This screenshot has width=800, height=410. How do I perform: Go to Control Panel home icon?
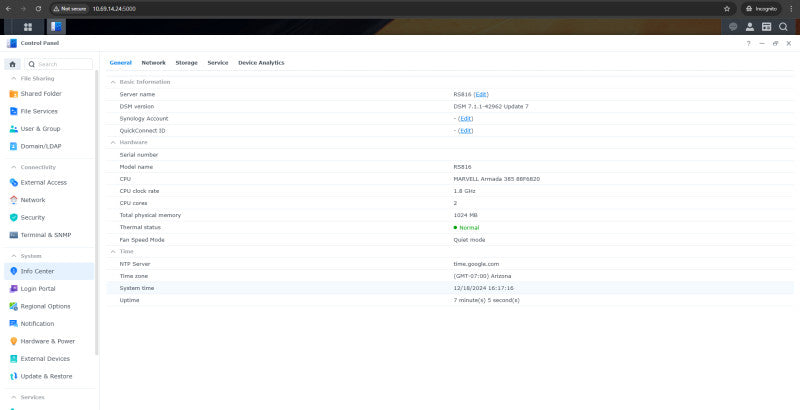tap(13, 64)
